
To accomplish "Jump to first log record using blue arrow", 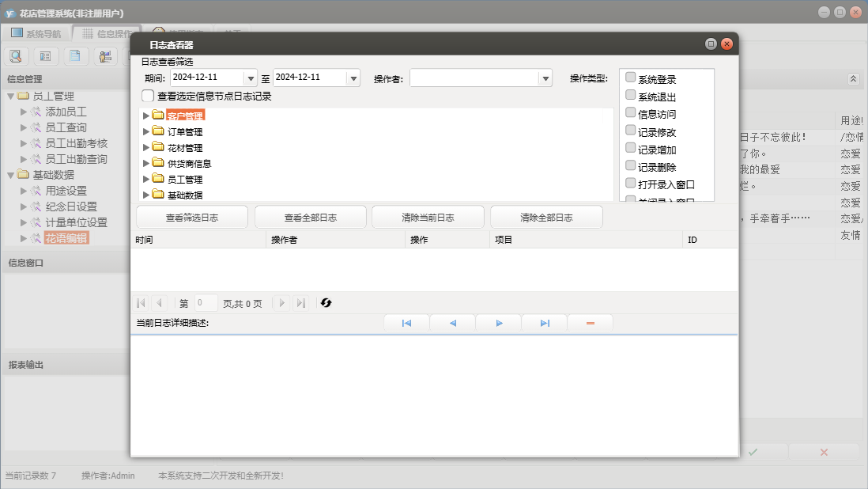I will click(x=406, y=324).
